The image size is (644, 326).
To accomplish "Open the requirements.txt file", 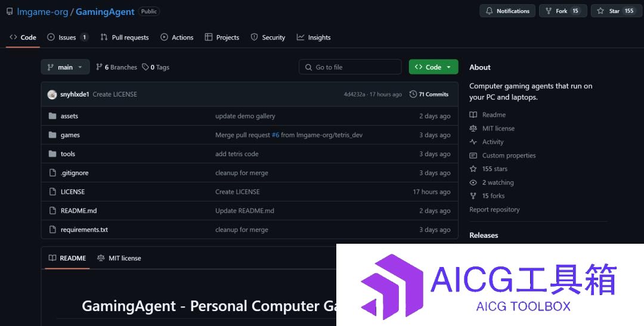I will (84, 229).
